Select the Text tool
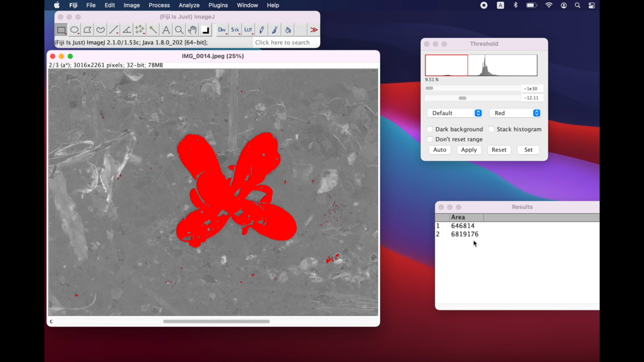 click(166, 30)
